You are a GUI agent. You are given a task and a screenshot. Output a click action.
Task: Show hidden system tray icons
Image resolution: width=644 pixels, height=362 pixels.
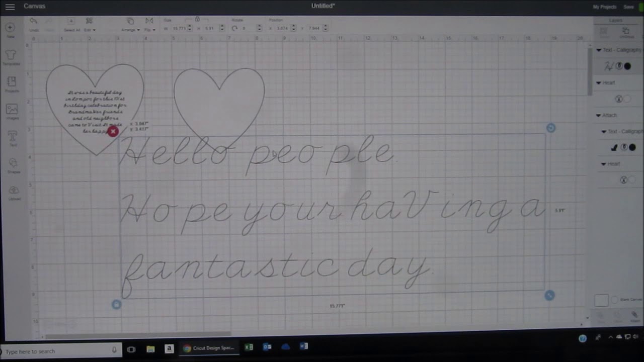tap(611, 338)
